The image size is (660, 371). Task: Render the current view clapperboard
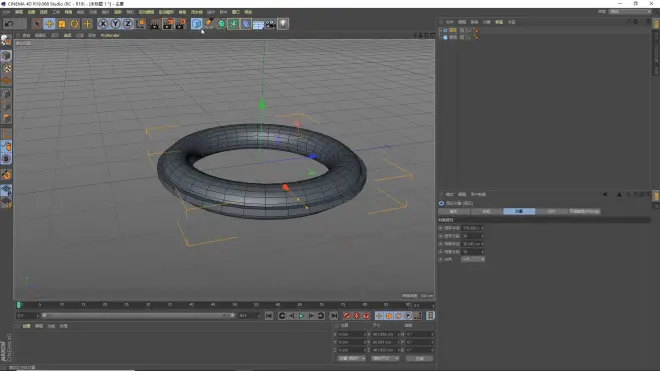pyautogui.click(x=155, y=24)
